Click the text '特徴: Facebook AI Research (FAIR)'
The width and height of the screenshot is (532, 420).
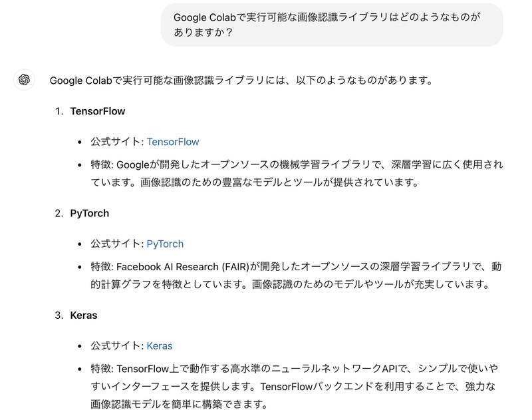(x=170, y=267)
